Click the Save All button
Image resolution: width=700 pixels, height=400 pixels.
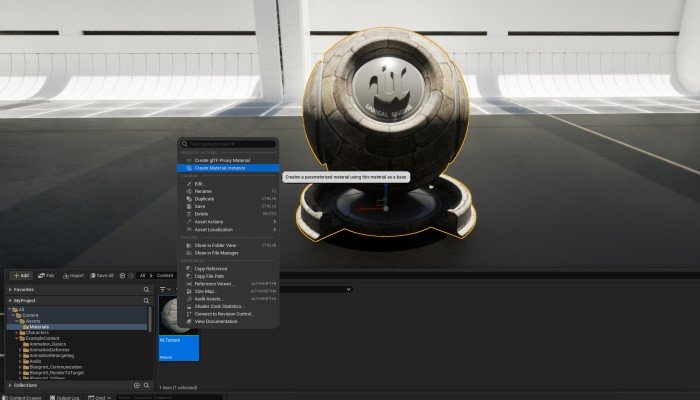pyautogui.click(x=102, y=275)
